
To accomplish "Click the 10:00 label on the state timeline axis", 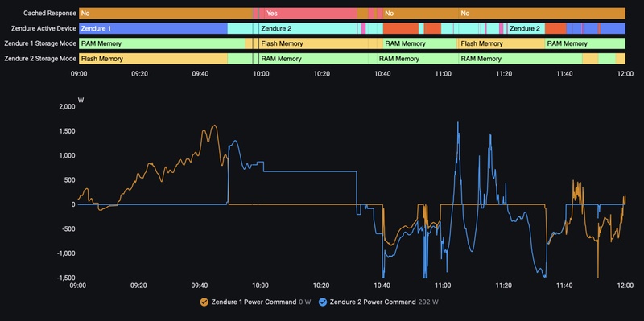I will 261,74.
